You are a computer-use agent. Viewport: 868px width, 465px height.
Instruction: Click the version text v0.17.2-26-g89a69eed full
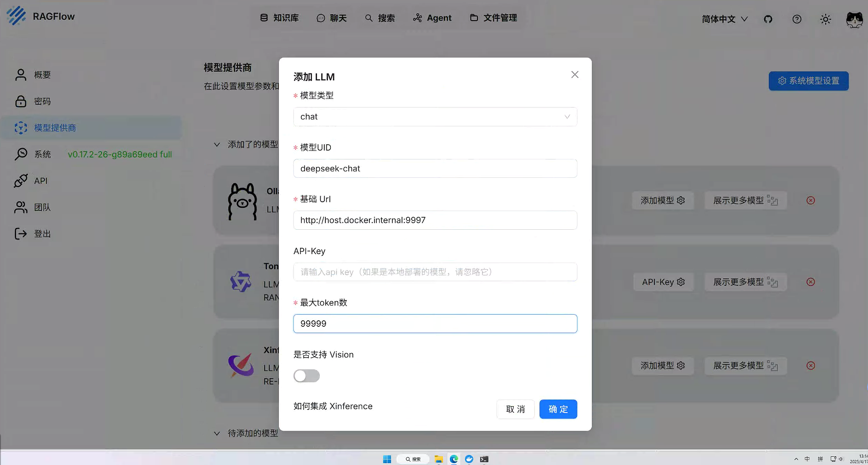pos(120,154)
